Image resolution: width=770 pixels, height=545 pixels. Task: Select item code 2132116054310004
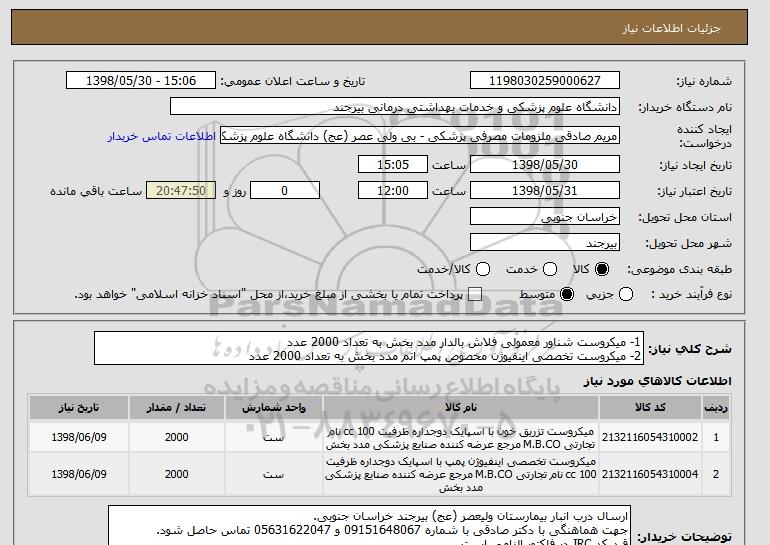(x=650, y=474)
